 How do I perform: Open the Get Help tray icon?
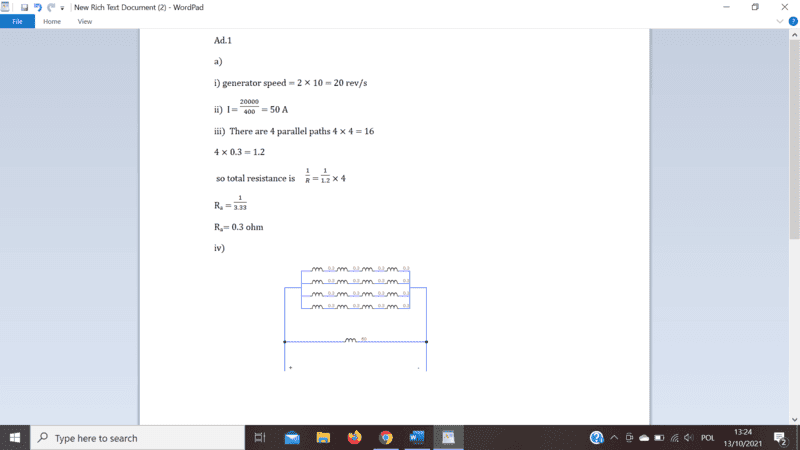click(596, 438)
